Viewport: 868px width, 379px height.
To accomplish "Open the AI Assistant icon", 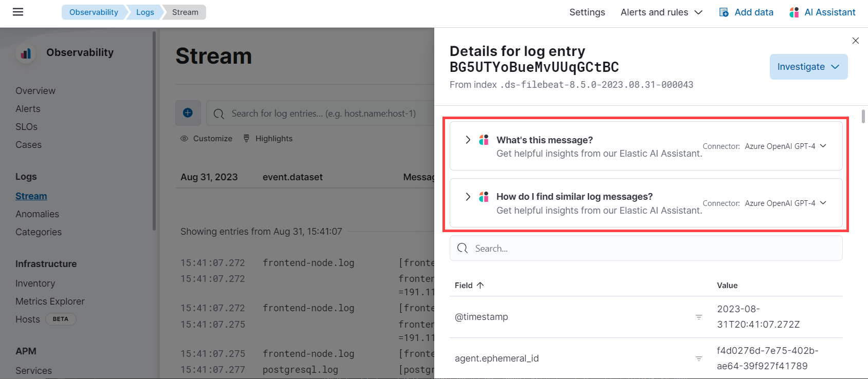I will (x=794, y=12).
